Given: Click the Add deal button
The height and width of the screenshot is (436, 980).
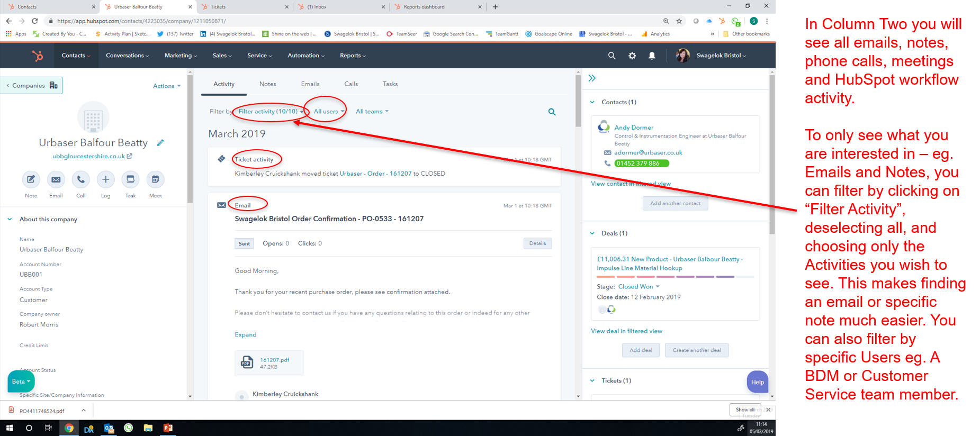Looking at the screenshot, I should [641, 350].
